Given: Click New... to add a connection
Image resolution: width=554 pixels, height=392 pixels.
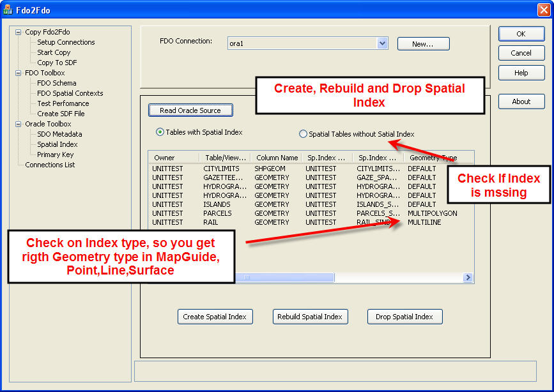Looking at the screenshot, I should [423, 44].
